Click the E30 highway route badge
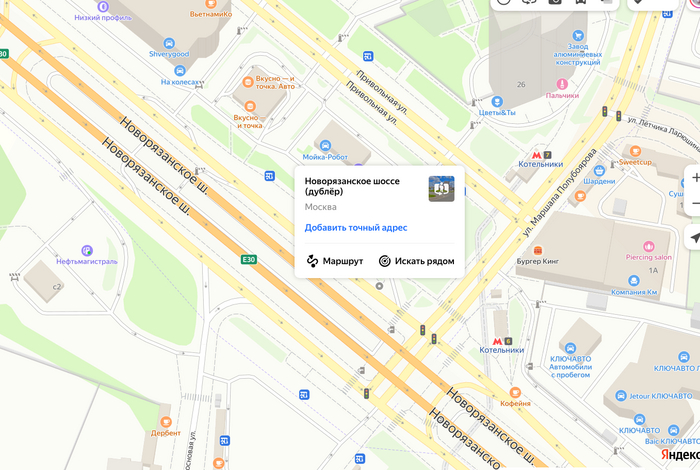This screenshot has width=700, height=470. point(249,259)
